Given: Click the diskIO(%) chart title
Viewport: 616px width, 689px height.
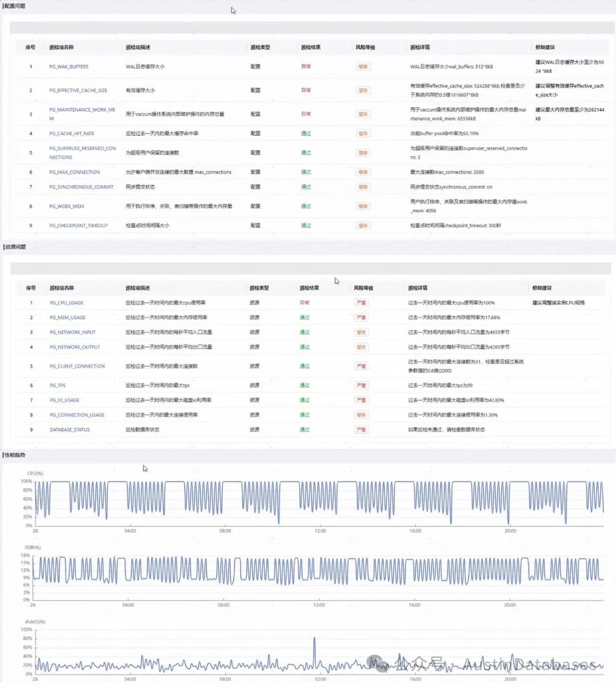Looking at the screenshot, I should click(x=35, y=622).
